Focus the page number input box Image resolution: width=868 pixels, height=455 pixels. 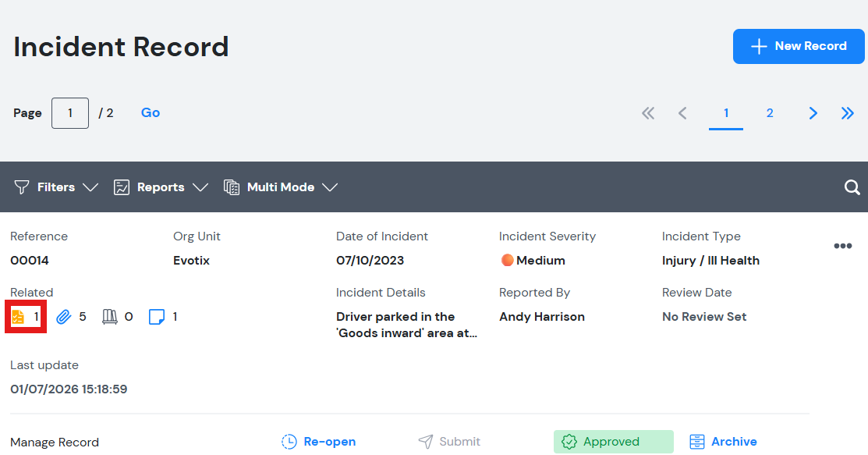pyautogui.click(x=70, y=113)
